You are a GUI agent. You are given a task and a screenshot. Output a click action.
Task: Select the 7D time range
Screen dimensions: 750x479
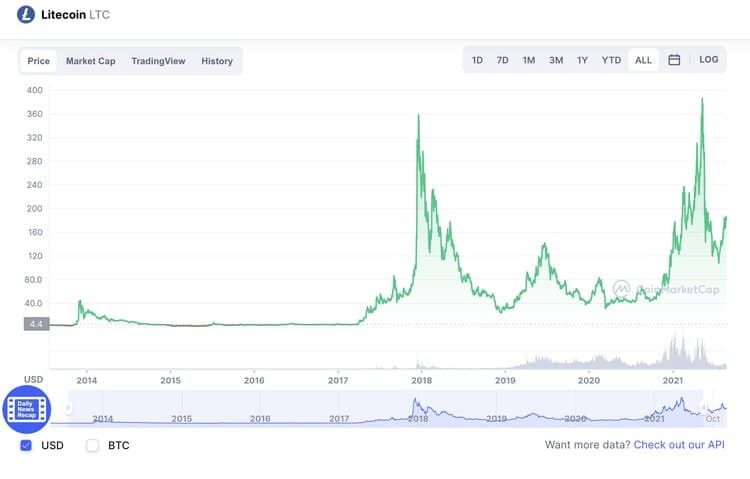503,60
